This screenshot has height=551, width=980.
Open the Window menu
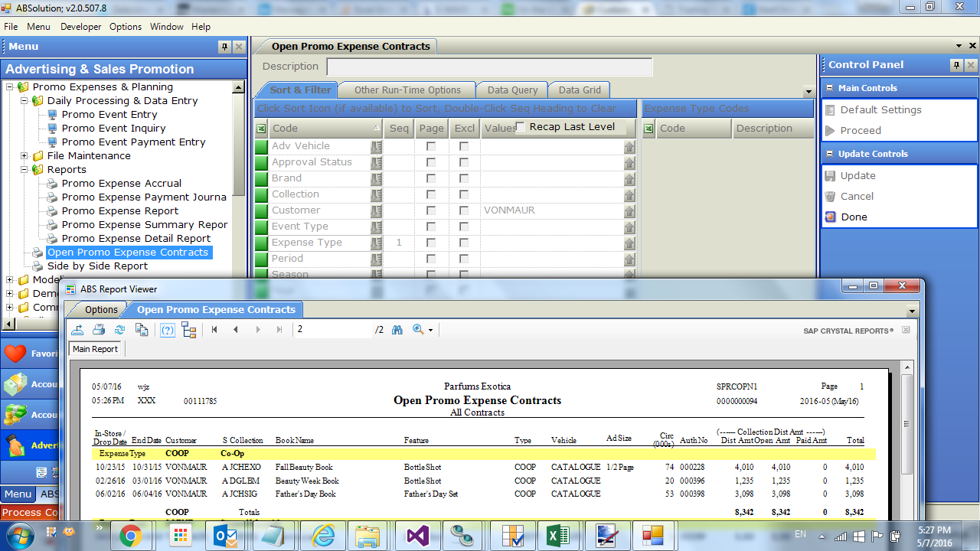(166, 26)
